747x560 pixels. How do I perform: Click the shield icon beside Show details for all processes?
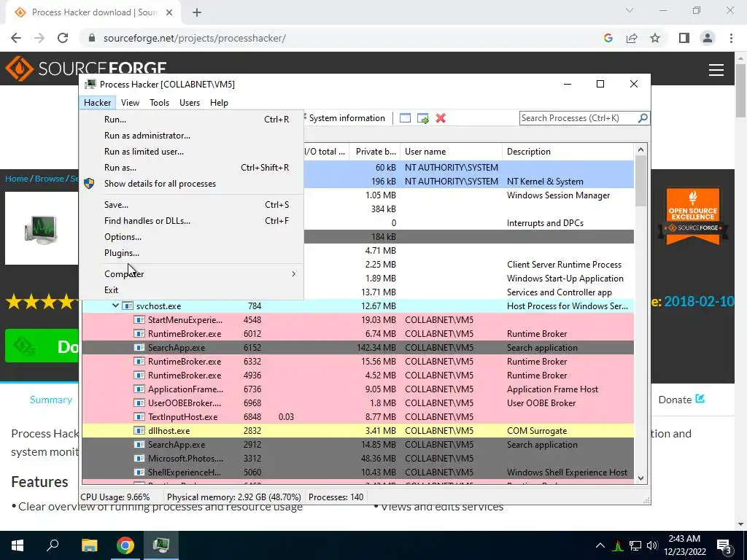pos(89,183)
